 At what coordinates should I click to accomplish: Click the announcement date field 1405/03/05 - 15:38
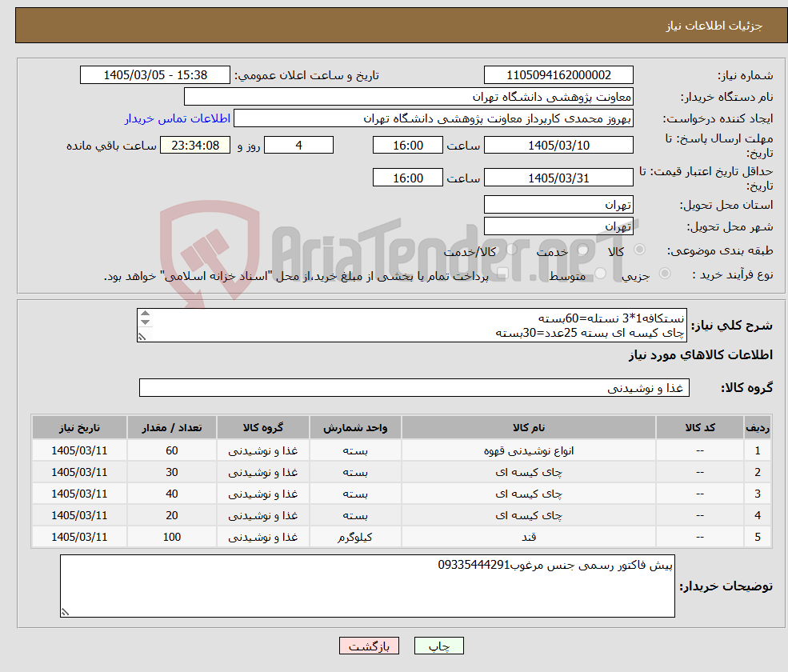(x=154, y=75)
